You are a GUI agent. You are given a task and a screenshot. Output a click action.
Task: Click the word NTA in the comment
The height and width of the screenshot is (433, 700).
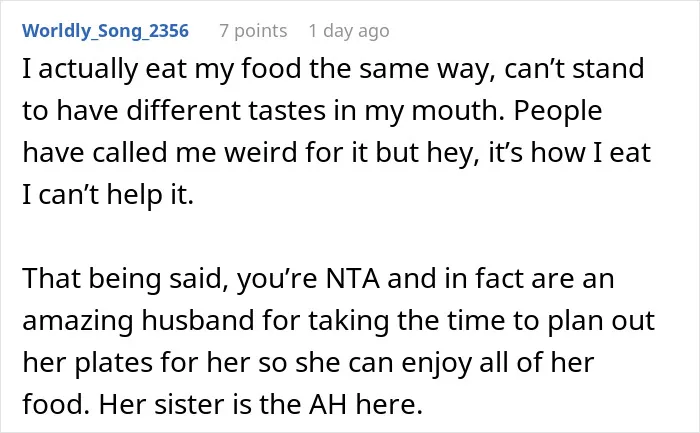click(x=353, y=278)
